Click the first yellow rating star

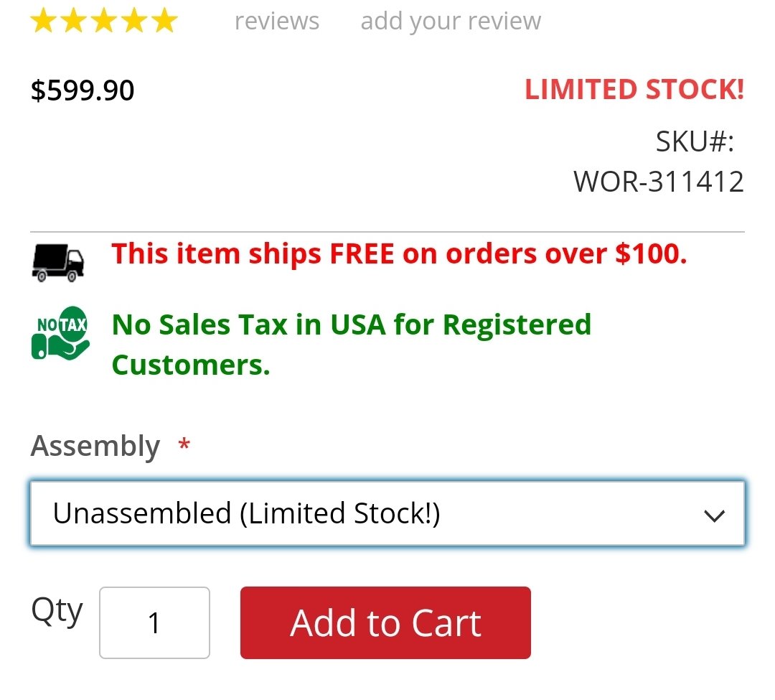[44, 20]
